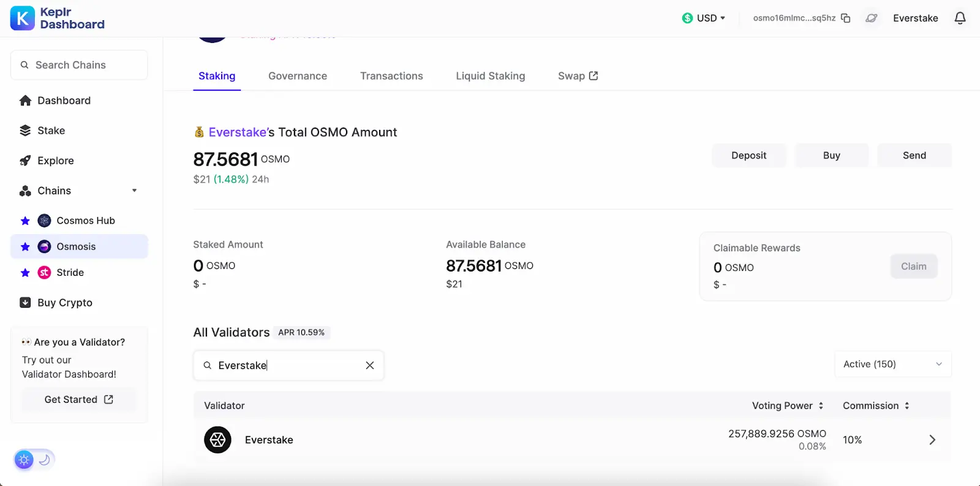Image resolution: width=980 pixels, height=486 pixels.
Task: Click the 87.5681 OSMO total amount
Action: [x=241, y=159]
